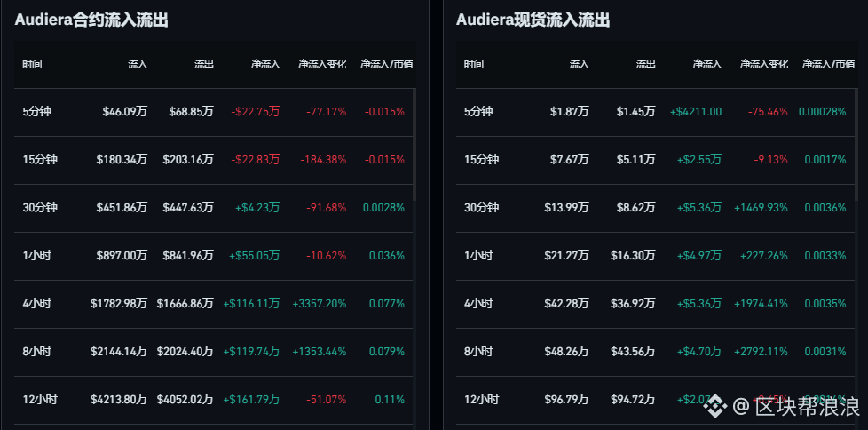Click the $4213.80万 inflow value
Image resolution: width=868 pixels, height=430 pixels.
[119, 400]
